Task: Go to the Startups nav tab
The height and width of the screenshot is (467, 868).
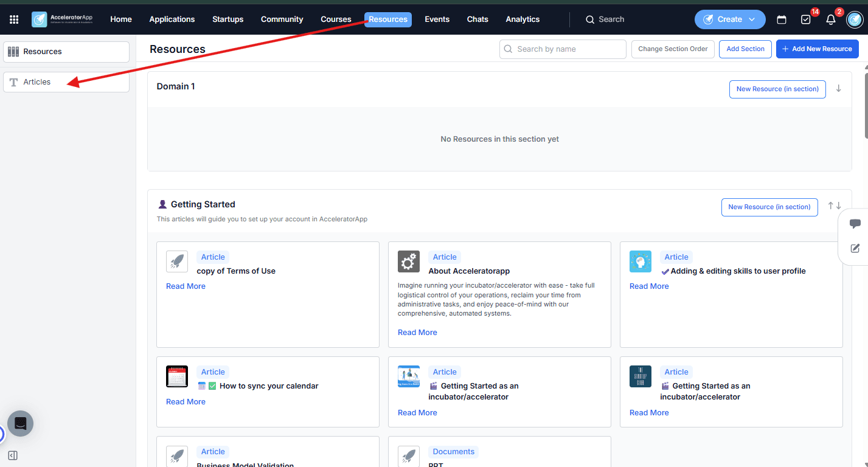Action: 227,19
